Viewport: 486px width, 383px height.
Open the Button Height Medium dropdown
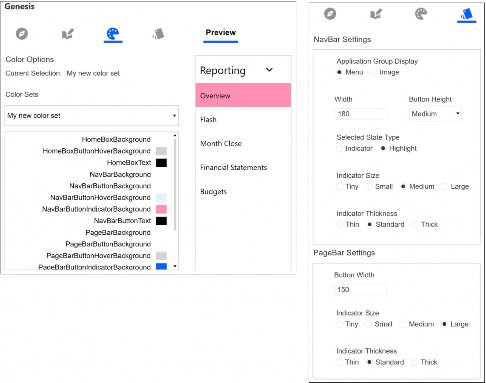tap(435, 114)
